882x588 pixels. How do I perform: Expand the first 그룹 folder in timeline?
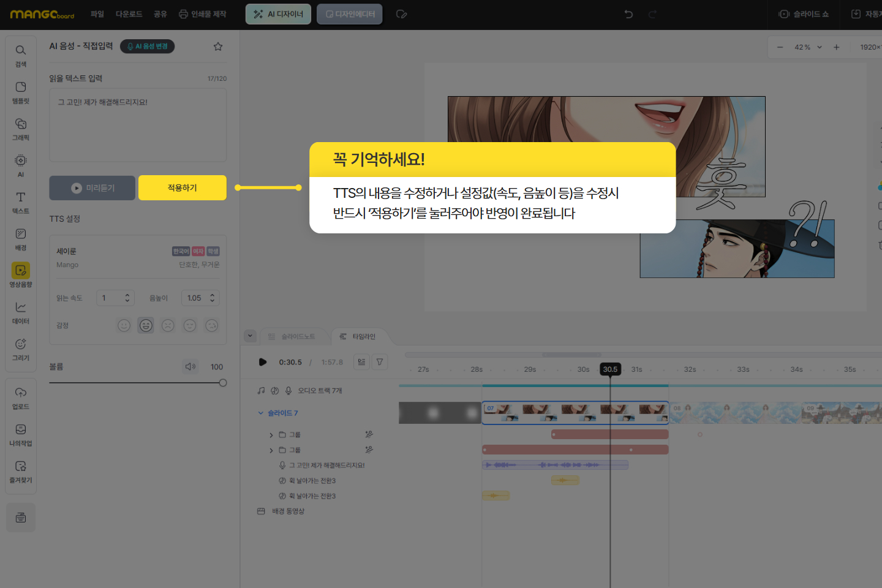pyautogui.click(x=271, y=435)
